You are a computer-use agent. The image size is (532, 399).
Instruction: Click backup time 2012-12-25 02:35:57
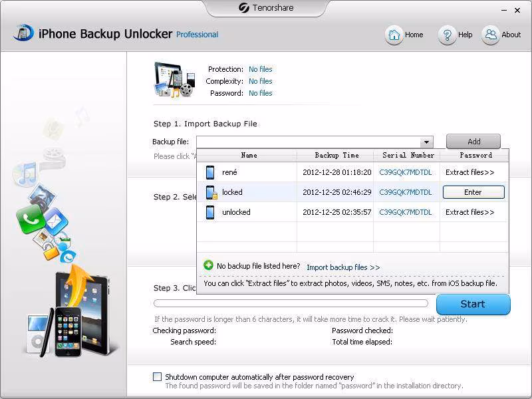(337, 212)
